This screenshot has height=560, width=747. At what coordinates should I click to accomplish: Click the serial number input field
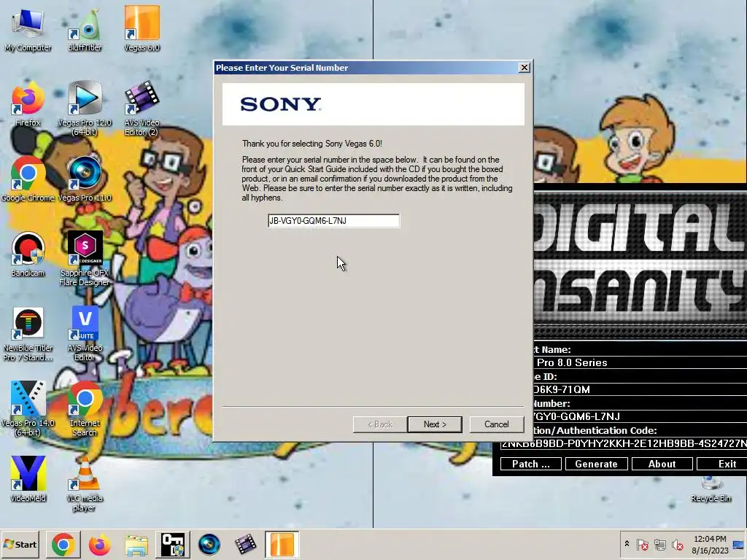(333, 220)
